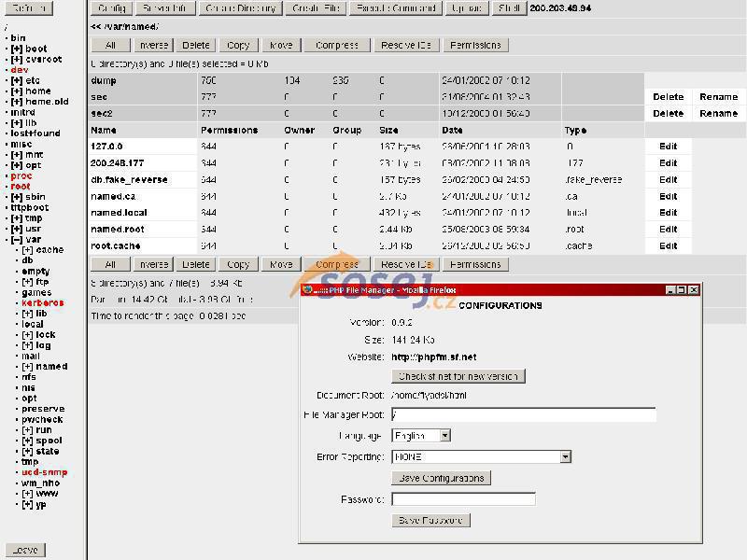This screenshot has height=560, width=747.
Task: Open the Error Reporting dropdown
Action: click(x=481, y=457)
